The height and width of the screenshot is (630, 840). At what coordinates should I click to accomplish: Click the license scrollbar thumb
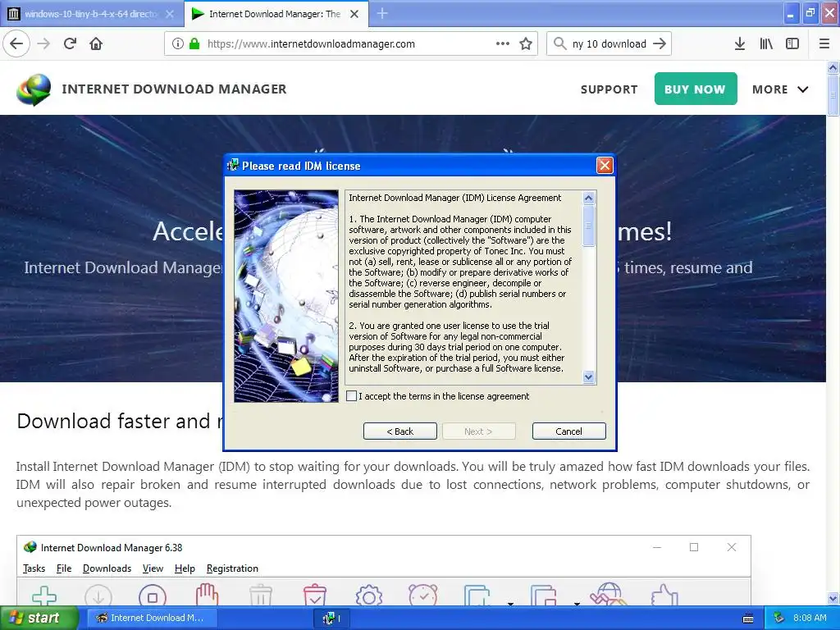[x=588, y=226]
